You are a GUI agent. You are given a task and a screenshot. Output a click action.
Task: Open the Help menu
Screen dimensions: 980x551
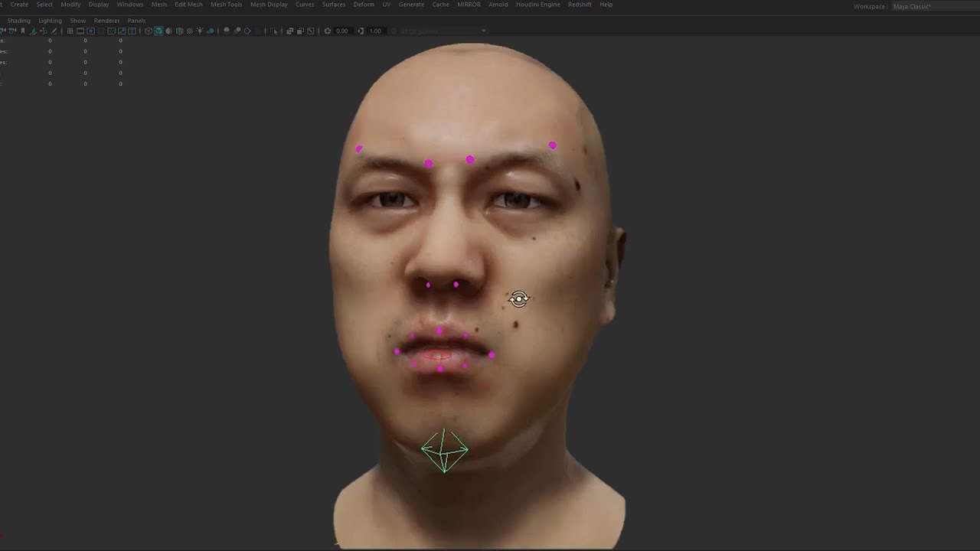click(606, 5)
